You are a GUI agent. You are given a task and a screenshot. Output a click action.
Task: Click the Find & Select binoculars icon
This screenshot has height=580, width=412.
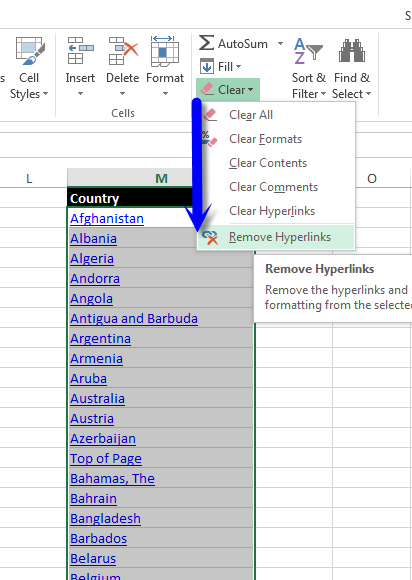pyautogui.click(x=352, y=51)
